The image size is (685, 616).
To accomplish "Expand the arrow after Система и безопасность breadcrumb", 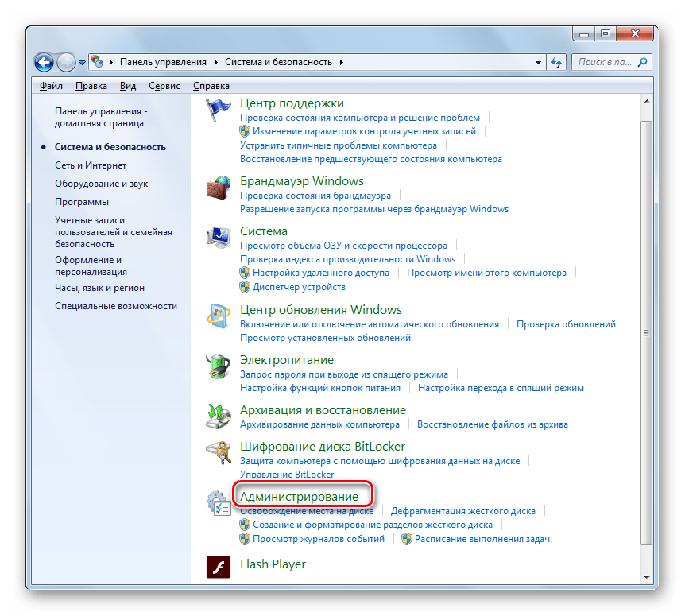I will point(342,62).
